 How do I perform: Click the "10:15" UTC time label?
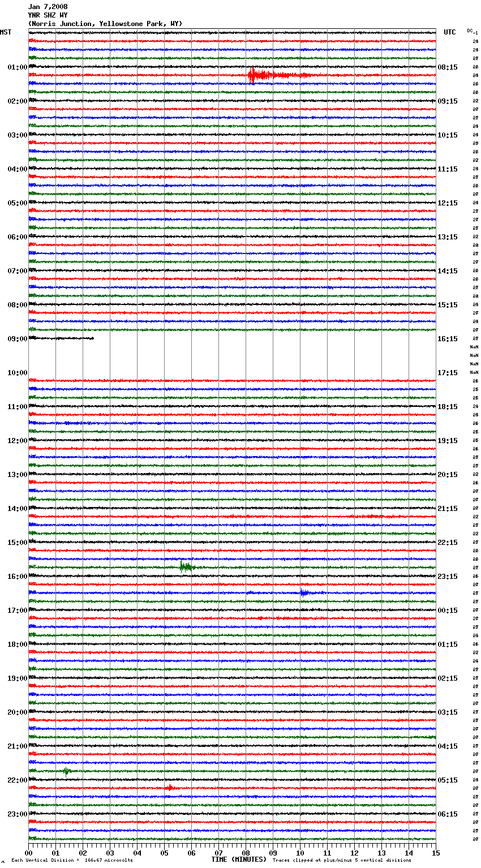[448, 135]
